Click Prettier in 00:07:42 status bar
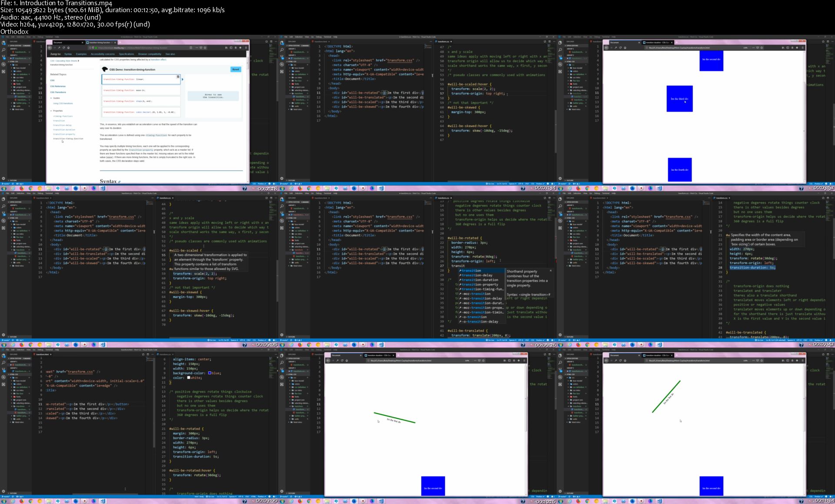The width and height of the screenshot is (835, 504). point(818,340)
